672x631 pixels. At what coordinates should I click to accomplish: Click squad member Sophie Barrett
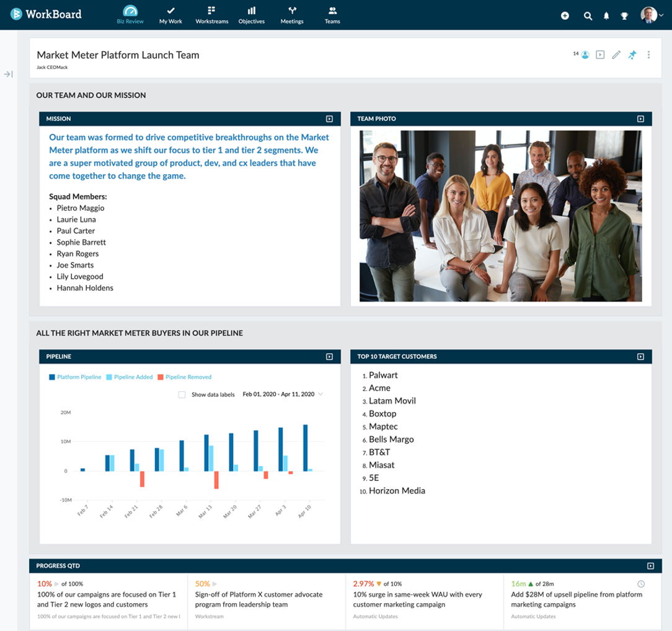pyautogui.click(x=81, y=242)
